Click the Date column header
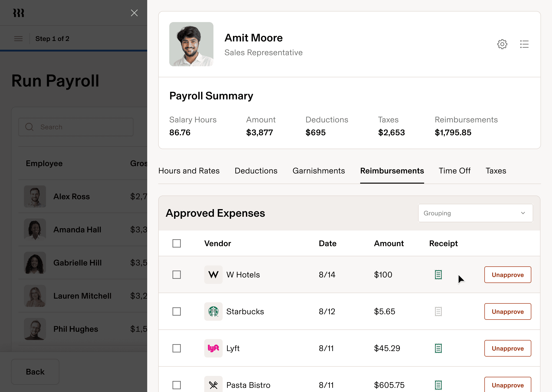 (x=328, y=243)
